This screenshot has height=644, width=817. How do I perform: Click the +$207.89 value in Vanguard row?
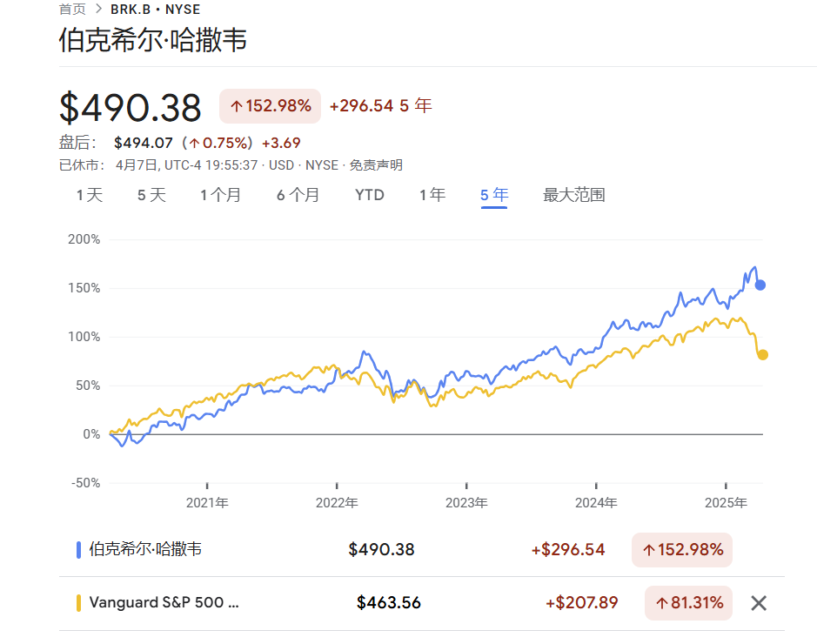click(581, 603)
